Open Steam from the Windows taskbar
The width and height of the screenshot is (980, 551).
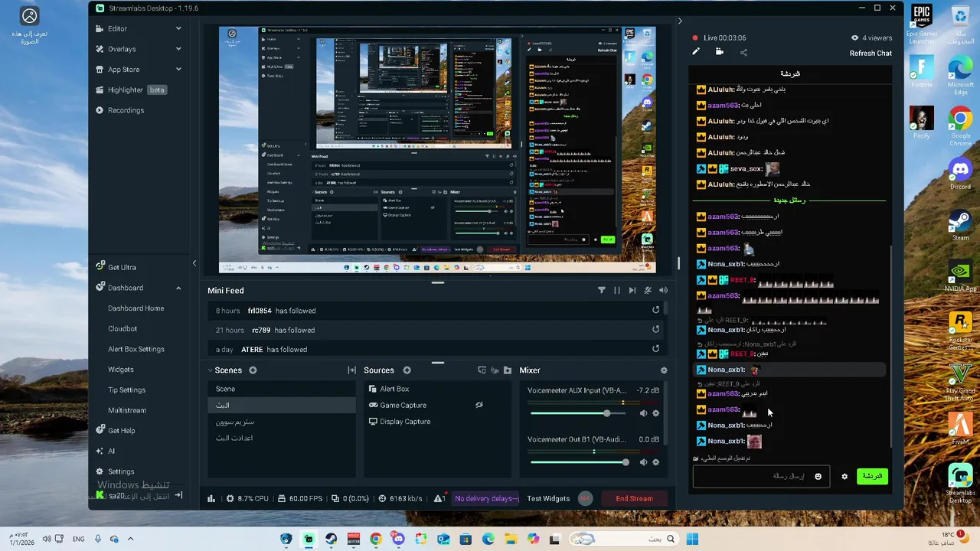click(331, 539)
